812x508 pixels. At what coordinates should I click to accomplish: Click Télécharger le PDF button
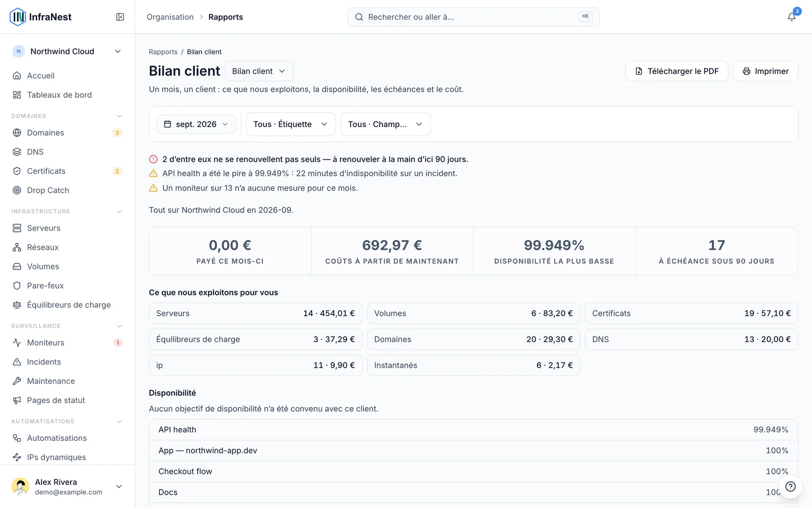(x=677, y=71)
